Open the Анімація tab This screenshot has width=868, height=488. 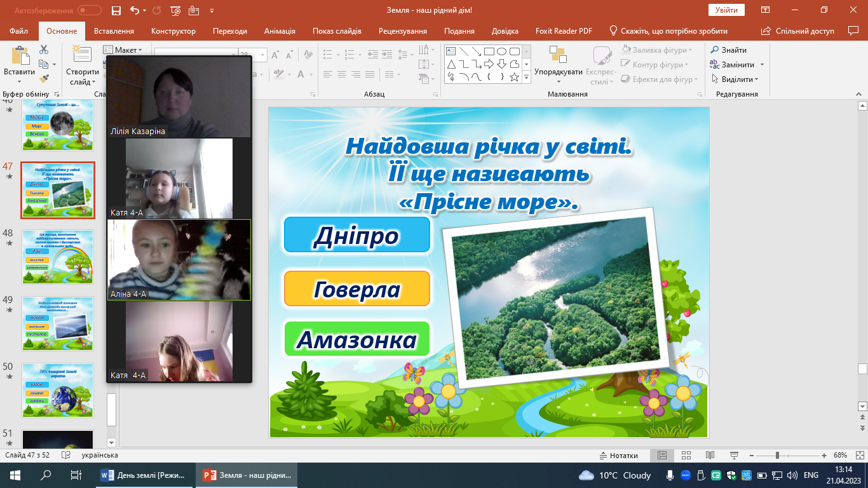coord(280,31)
